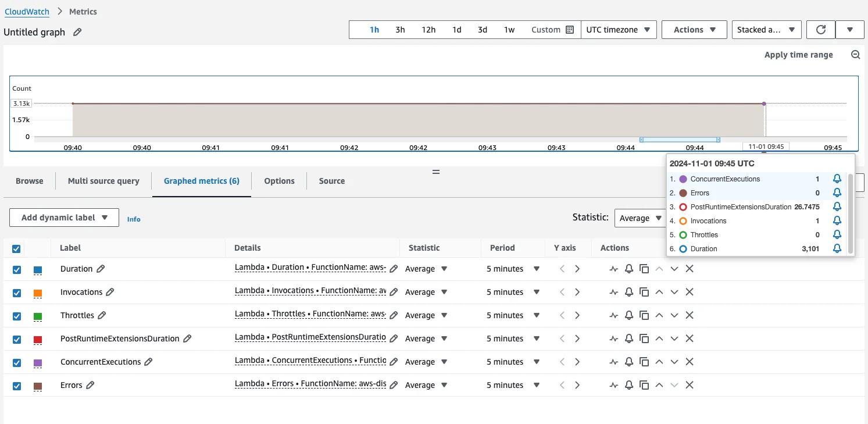Image resolution: width=868 pixels, height=424 pixels.
Task: Graph only the Throttles metric using its sparkline icon
Action: click(613, 315)
